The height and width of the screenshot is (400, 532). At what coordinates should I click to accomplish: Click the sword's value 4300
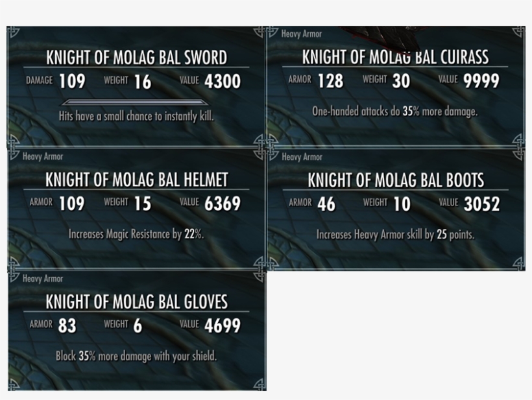click(222, 82)
